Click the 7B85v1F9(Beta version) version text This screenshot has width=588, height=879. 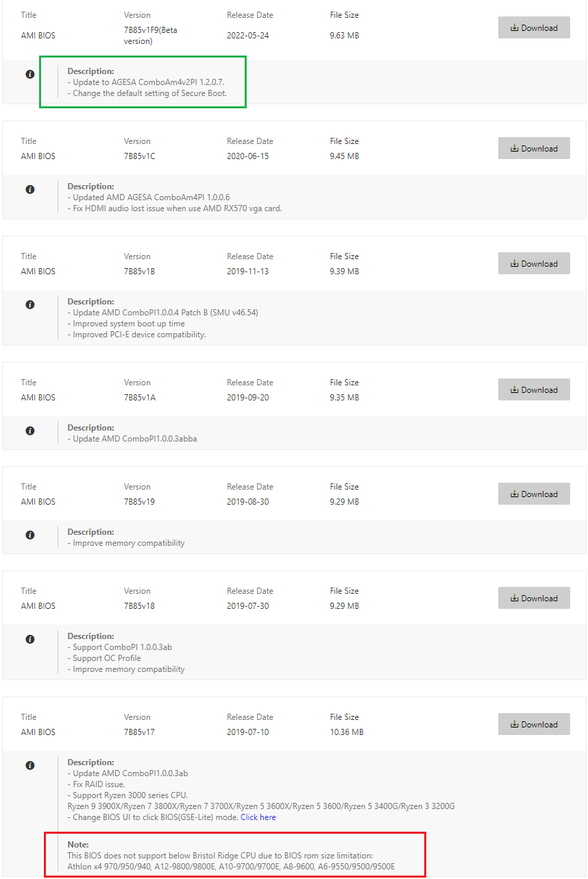pos(150,35)
